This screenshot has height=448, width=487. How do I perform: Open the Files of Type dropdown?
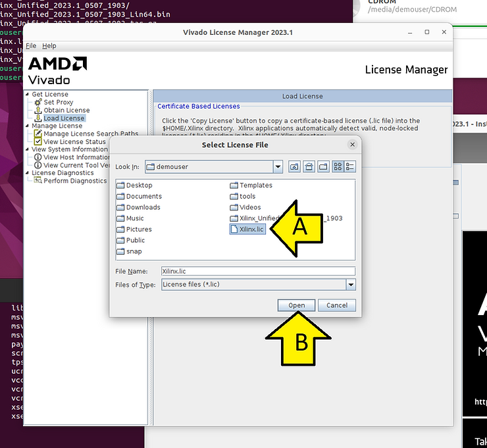click(351, 285)
